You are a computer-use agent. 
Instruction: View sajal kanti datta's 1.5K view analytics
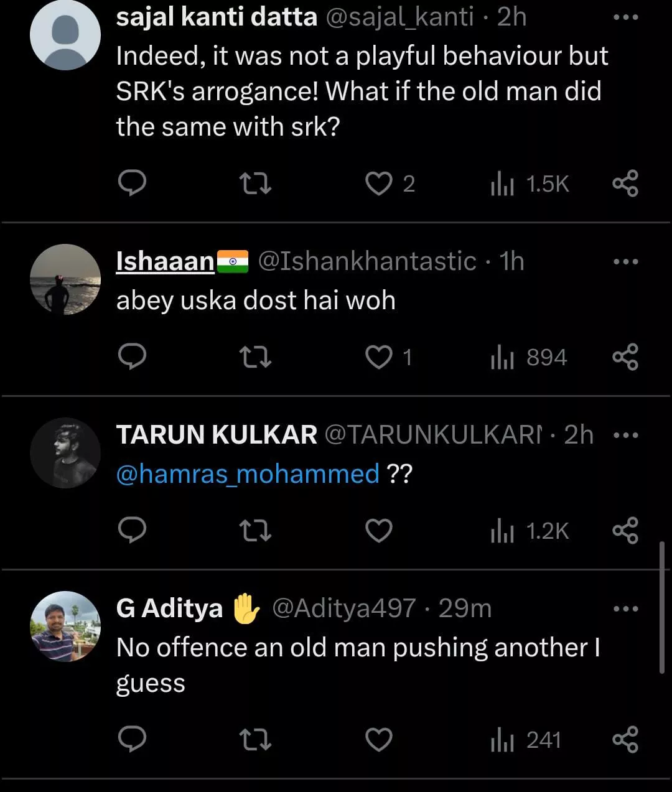pyautogui.click(x=530, y=184)
